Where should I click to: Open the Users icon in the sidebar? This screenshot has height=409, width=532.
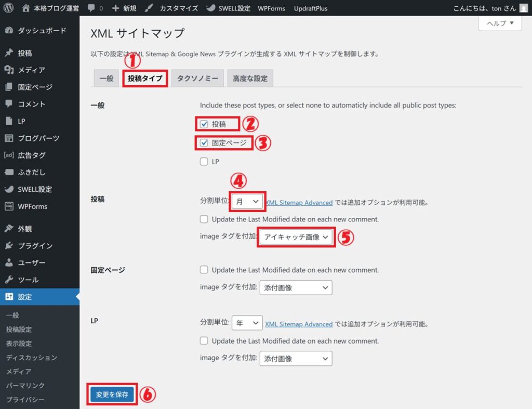(9, 263)
